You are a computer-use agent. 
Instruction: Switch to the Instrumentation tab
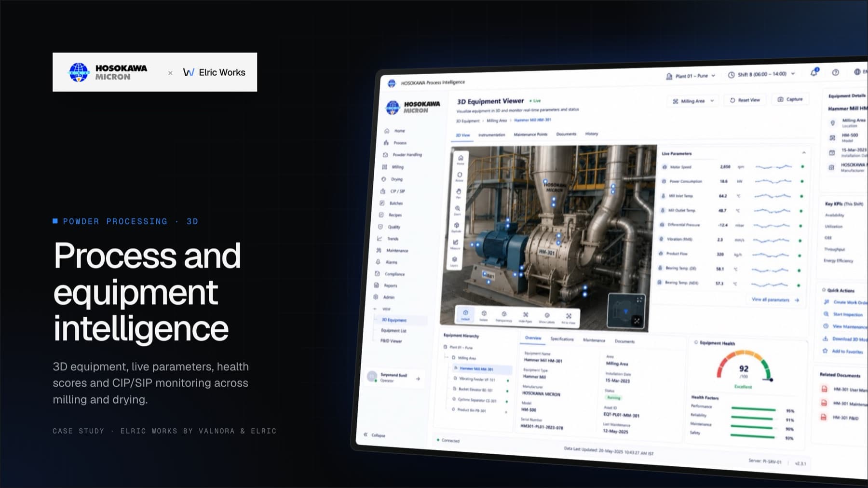[491, 135]
